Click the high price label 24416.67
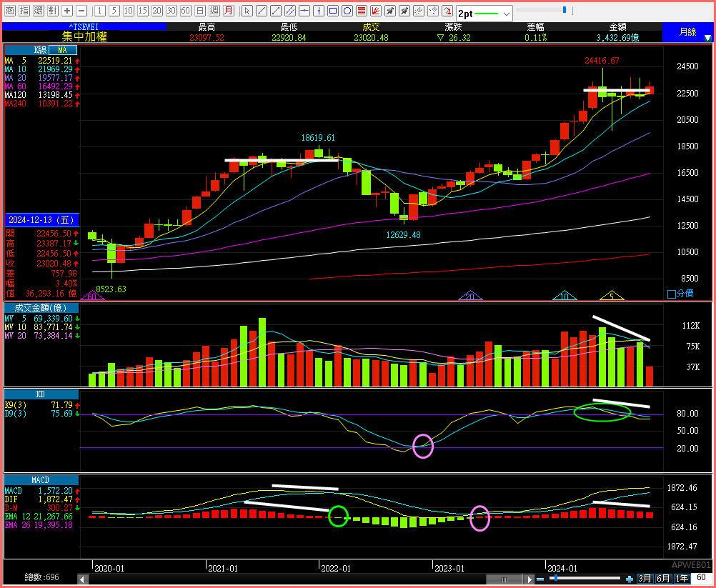Viewport: 716px width, 588px height. 602,60
